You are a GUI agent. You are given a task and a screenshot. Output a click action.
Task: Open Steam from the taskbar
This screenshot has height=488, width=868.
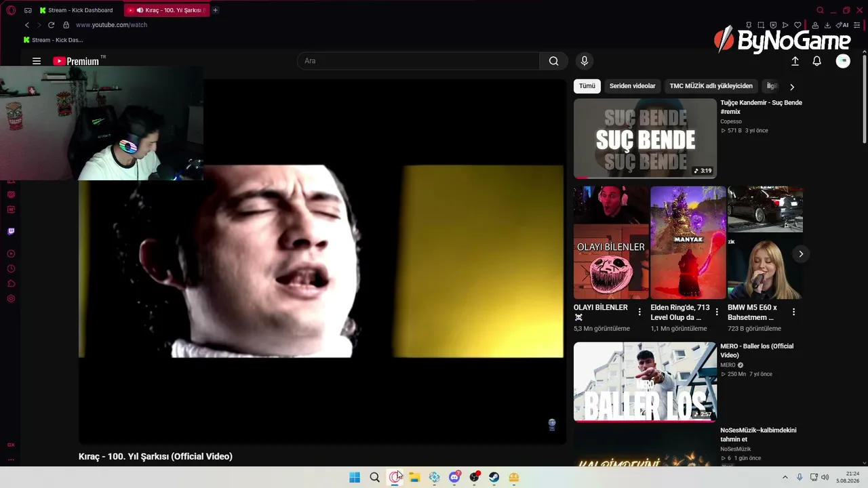tap(494, 477)
